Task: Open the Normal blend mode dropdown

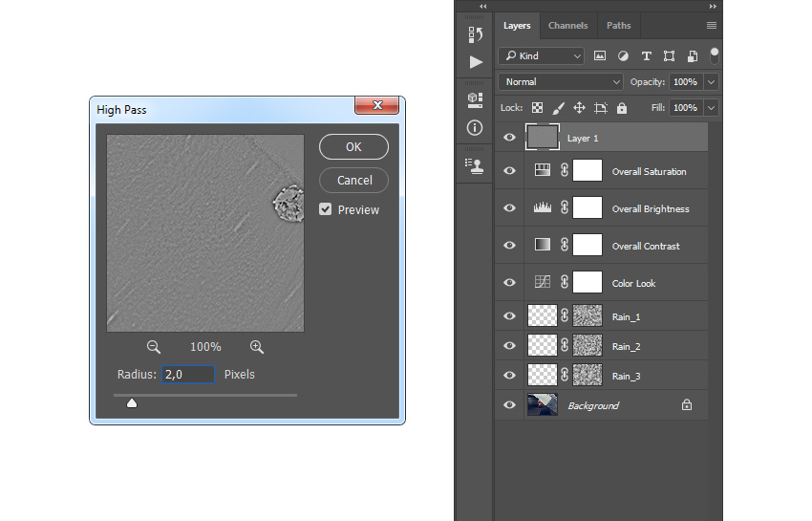Action: pyautogui.click(x=561, y=82)
